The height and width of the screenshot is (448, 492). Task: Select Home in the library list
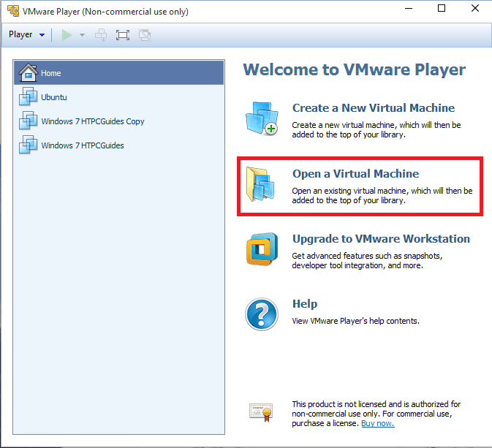click(51, 73)
